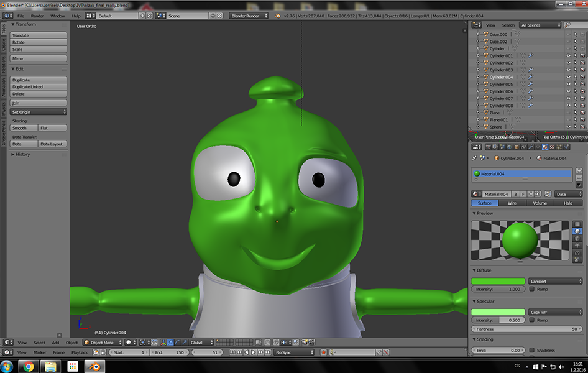
Task: Click the Smooth shading button
Action: pos(24,128)
